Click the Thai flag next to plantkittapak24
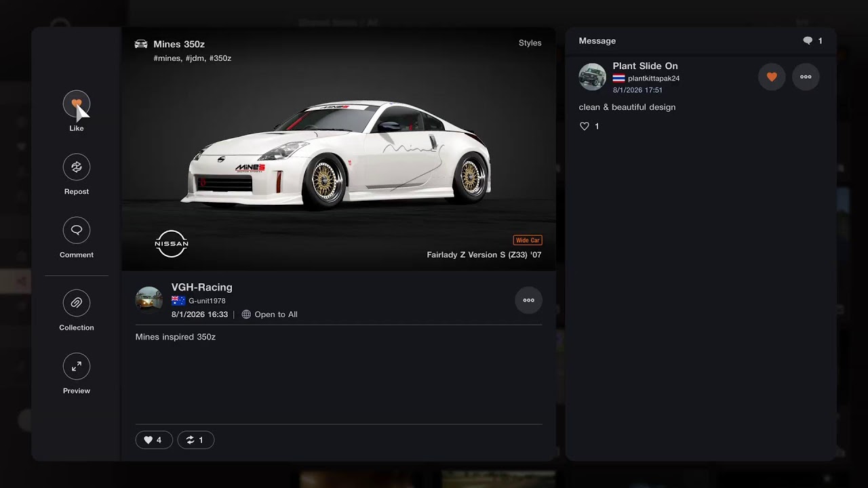This screenshot has width=868, height=488. 618,79
